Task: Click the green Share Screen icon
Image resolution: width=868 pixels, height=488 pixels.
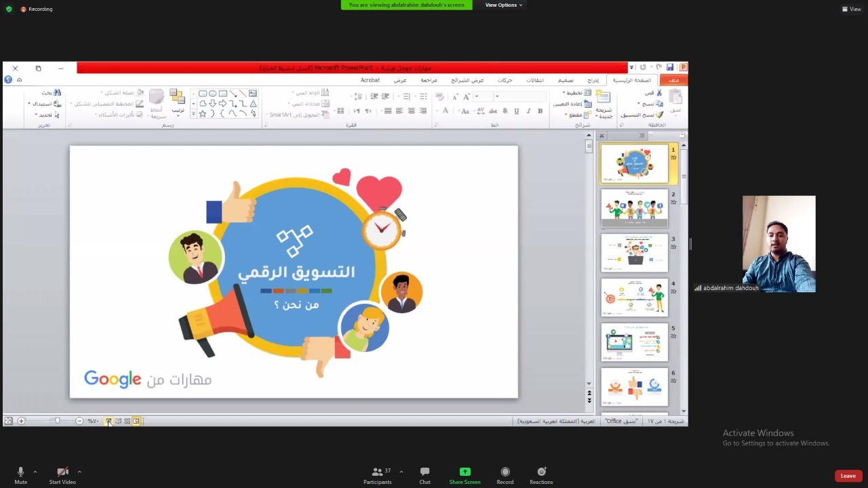Action: (465, 472)
